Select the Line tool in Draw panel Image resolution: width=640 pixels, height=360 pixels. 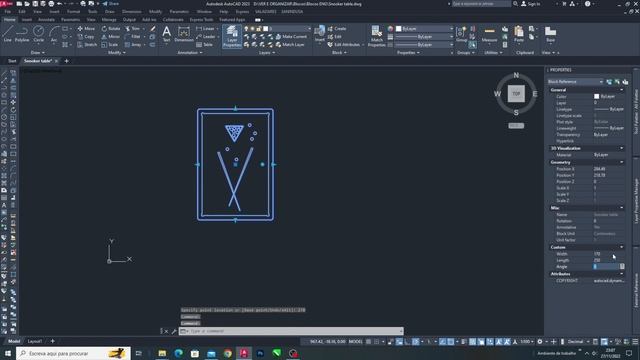coord(8,33)
